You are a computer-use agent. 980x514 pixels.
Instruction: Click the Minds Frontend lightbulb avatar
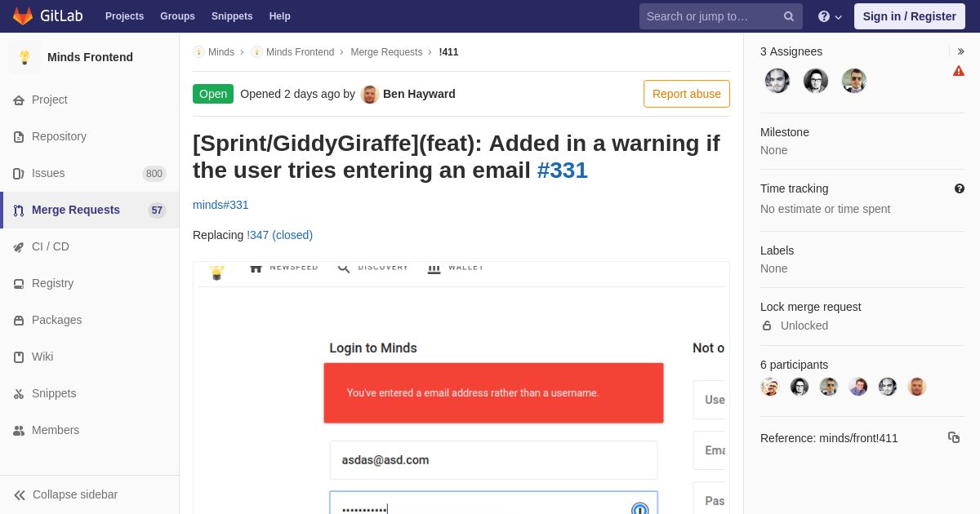pos(24,57)
